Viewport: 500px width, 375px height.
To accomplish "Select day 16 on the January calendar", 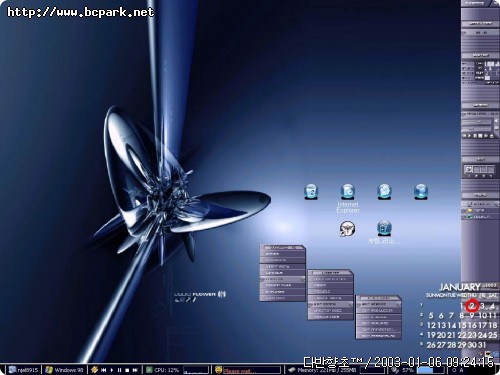I will pos(472,325).
